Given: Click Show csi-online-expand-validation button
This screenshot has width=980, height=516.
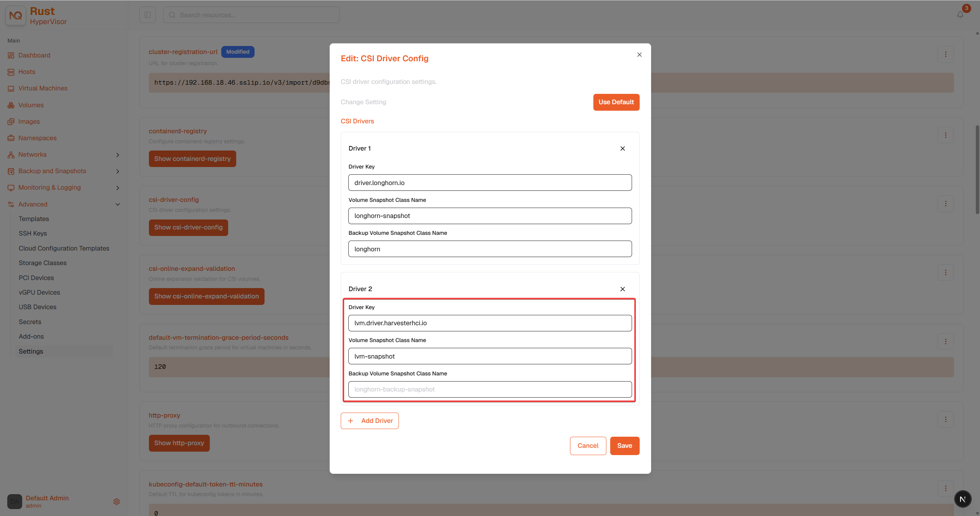Looking at the screenshot, I should 206,296.
